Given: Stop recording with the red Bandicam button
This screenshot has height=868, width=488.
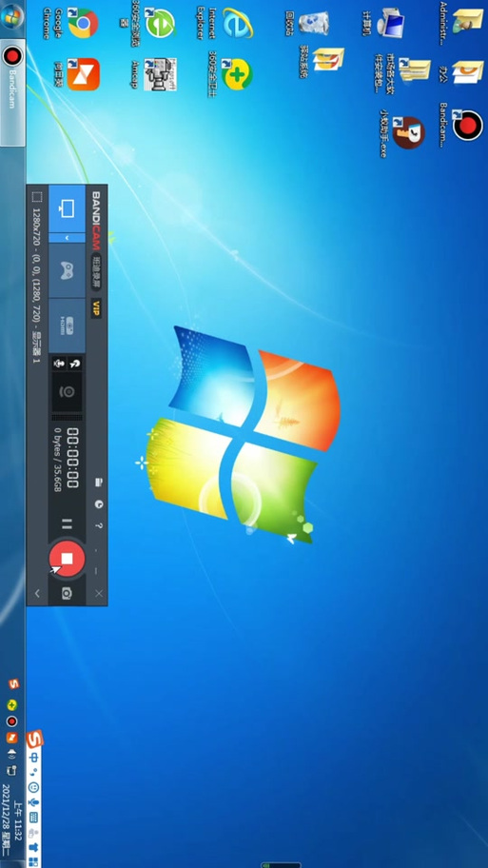Looking at the screenshot, I should [67, 558].
